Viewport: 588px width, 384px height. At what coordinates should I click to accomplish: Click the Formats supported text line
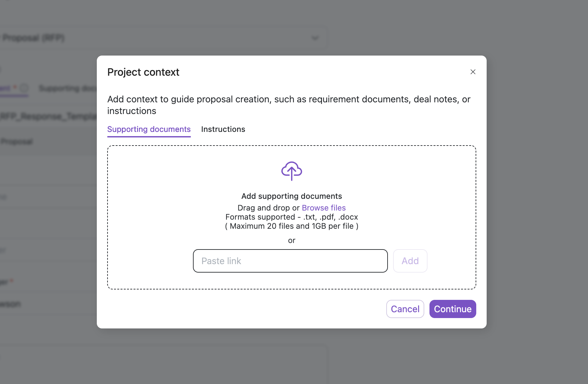click(x=292, y=217)
